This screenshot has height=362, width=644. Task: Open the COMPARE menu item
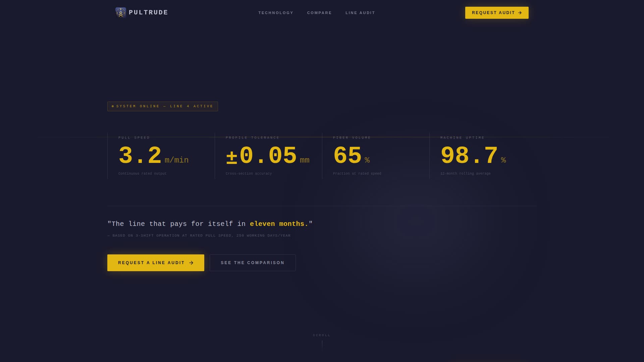point(319,13)
